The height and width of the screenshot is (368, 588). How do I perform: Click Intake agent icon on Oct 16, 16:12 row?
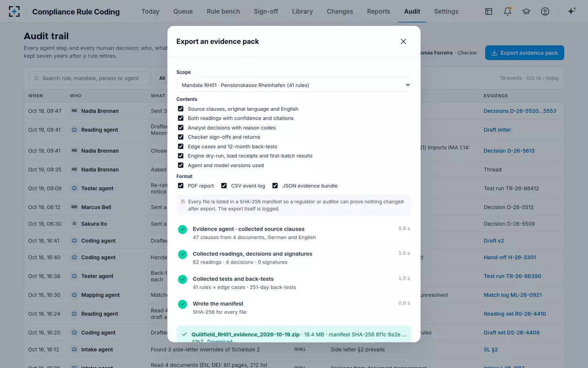[x=74, y=350]
